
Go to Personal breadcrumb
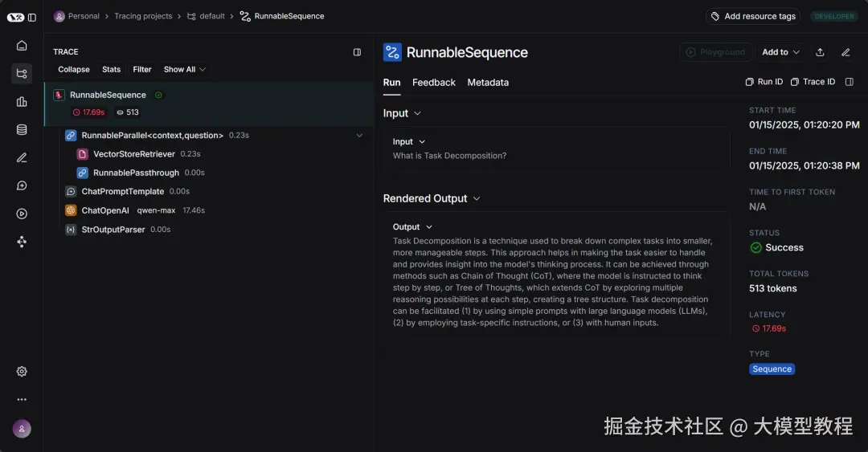point(76,16)
